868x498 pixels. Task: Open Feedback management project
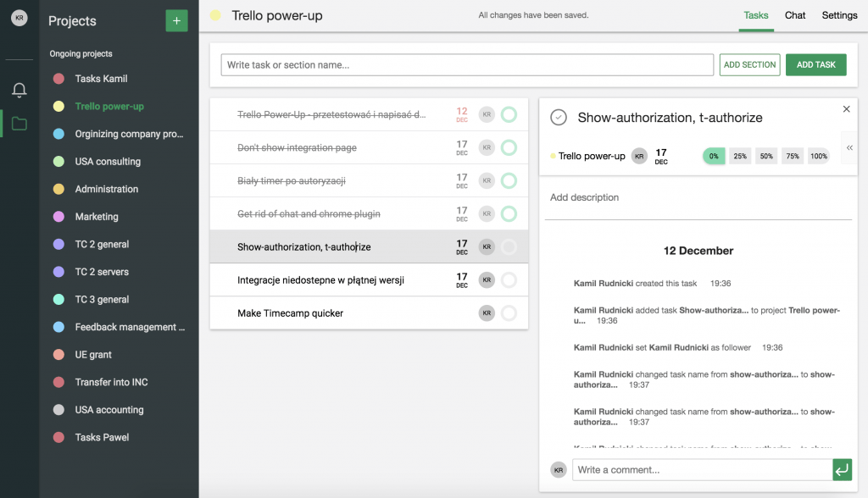pos(119,327)
